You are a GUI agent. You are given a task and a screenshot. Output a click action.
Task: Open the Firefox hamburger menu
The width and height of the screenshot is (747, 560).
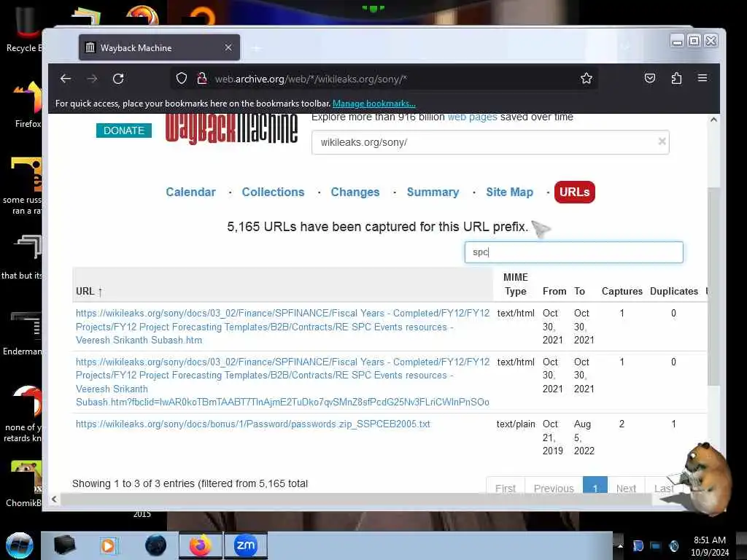(703, 77)
